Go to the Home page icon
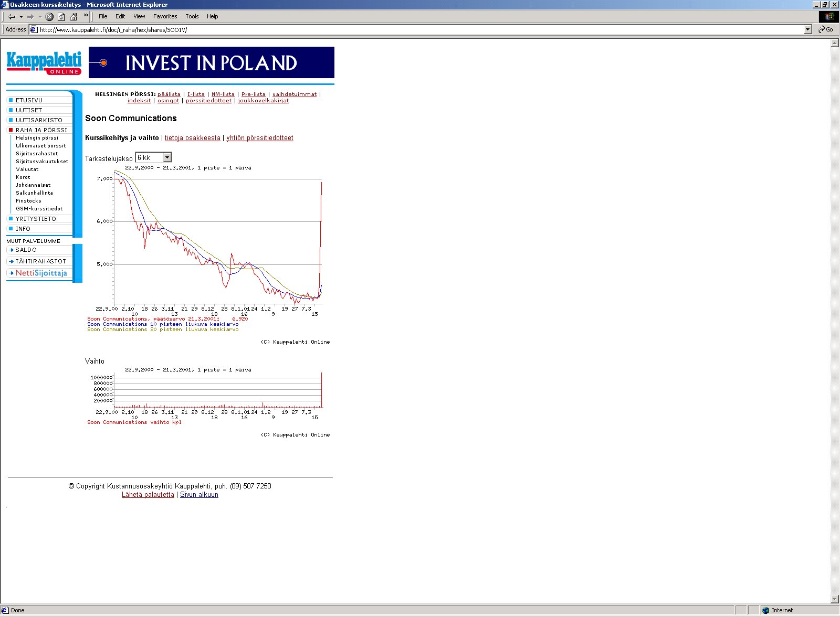 (73, 17)
